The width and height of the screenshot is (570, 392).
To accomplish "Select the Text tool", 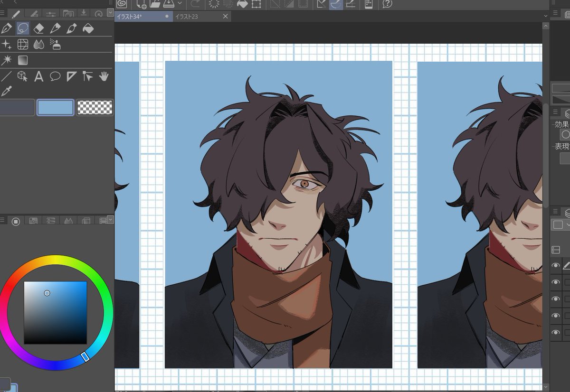I will (x=39, y=76).
